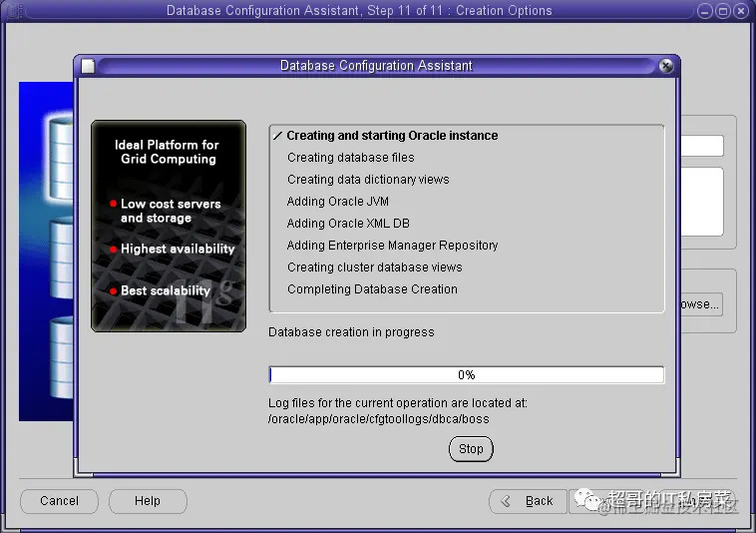Click the log path /oracle/app/oracle/cfgtoollogs/dbca/boss
The width and height of the screenshot is (756, 533).
click(378, 419)
